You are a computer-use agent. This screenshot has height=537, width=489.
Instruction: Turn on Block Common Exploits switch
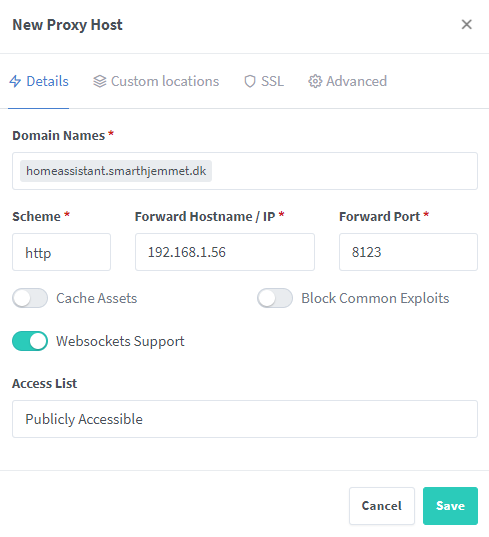275,298
